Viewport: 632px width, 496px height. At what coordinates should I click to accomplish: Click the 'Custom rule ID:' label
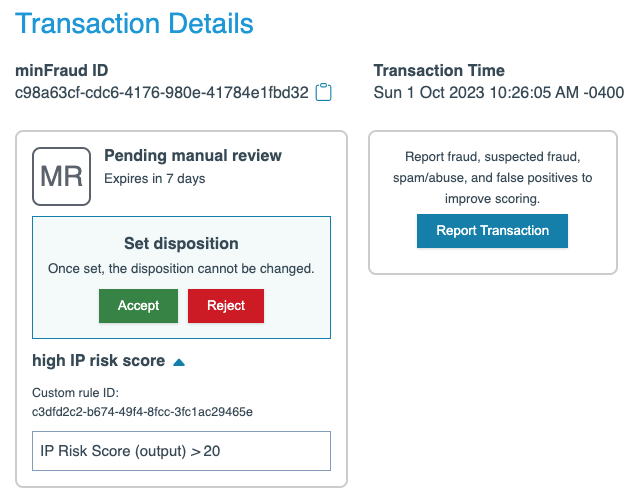pyautogui.click(x=75, y=393)
